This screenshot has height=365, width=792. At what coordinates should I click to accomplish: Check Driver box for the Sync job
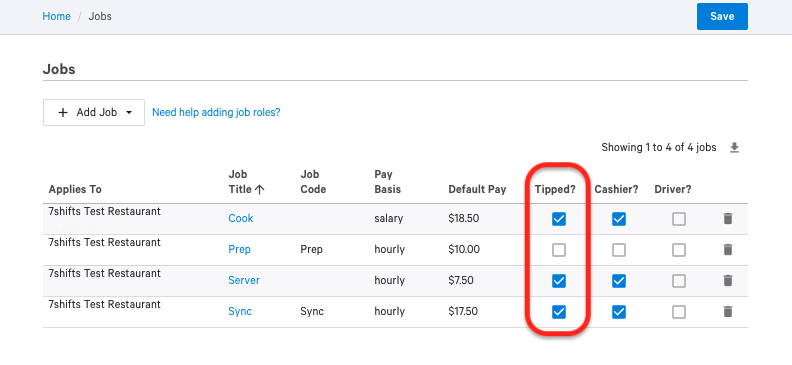pos(679,312)
